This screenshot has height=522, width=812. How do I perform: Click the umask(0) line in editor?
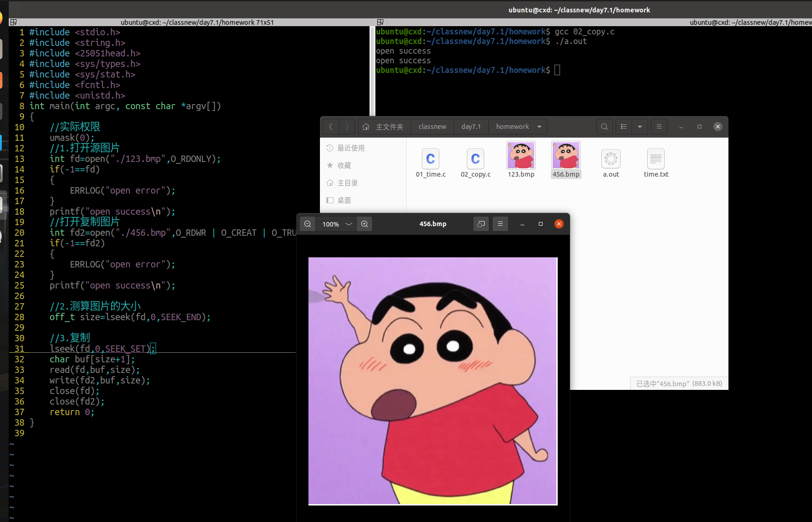coord(72,138)
